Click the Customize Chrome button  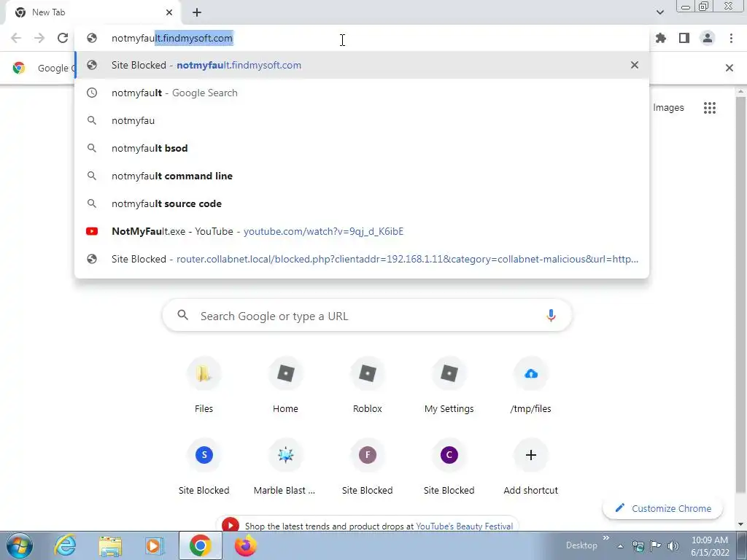662,508
